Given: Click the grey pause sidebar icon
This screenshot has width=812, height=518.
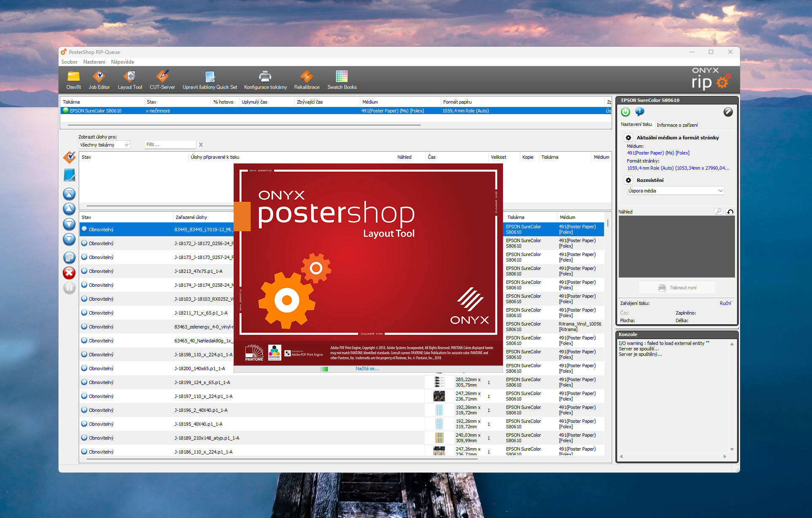Looking at the screenshot, I should pos(69,288).
